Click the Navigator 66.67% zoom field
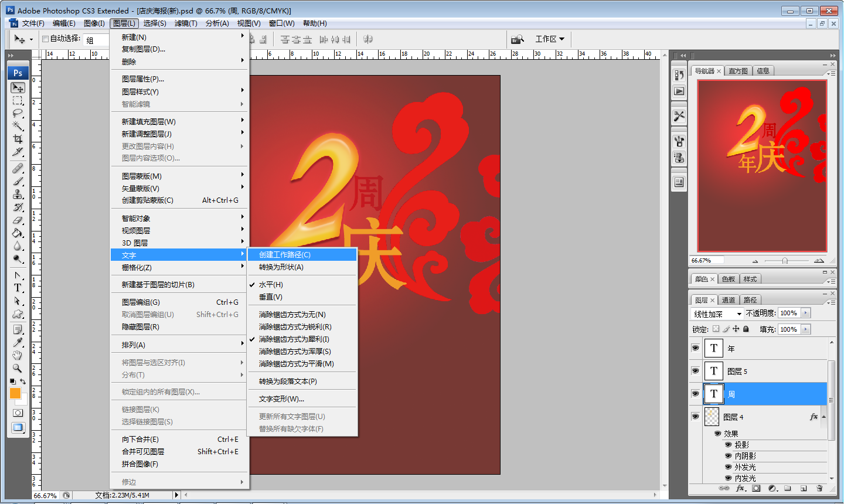 (706, 261)
